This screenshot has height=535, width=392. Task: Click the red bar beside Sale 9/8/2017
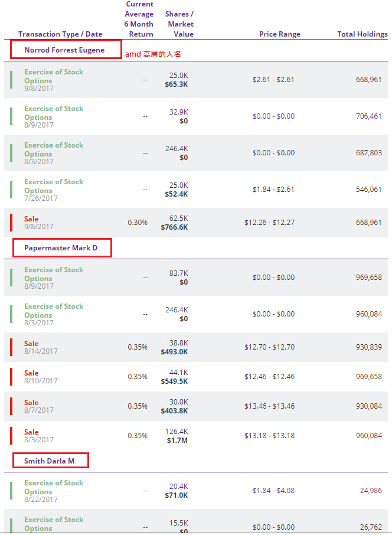coord(11,223)
